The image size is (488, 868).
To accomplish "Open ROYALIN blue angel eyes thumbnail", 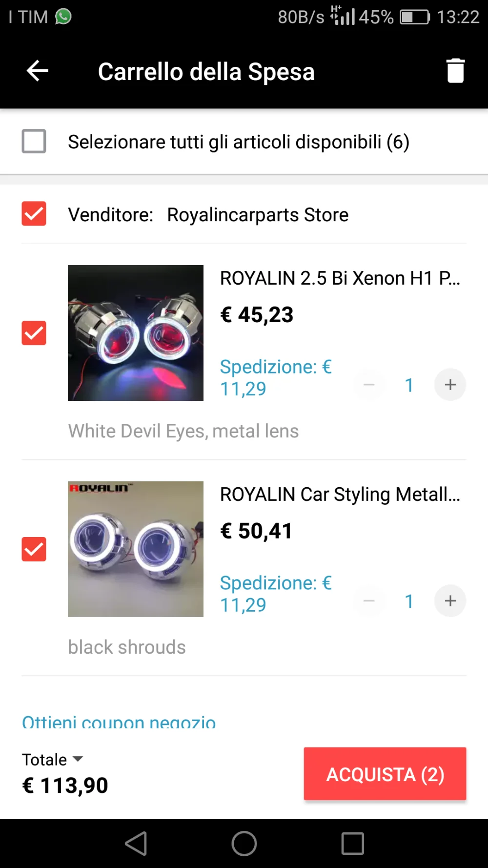I will pos(136,549).
